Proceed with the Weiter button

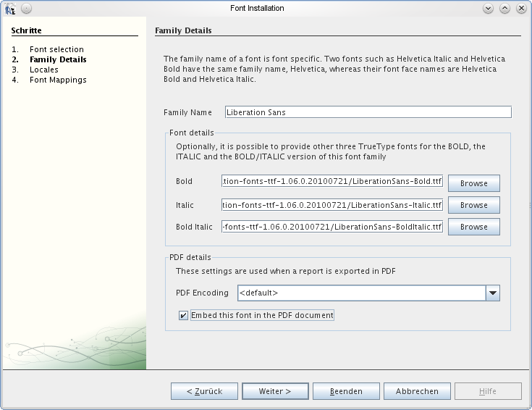tap(275, 391)
